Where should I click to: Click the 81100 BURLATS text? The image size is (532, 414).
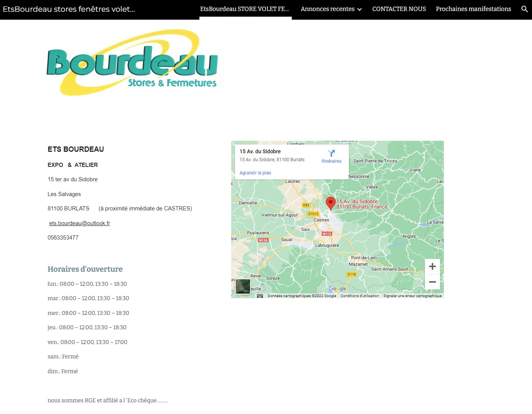68,209
